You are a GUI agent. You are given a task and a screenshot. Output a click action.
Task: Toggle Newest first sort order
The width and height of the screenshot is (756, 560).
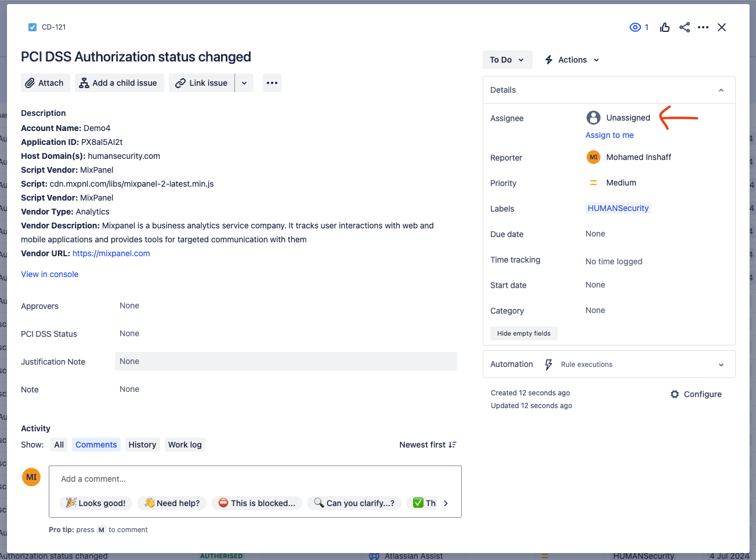pyautogui.click(x=428, y=445)
